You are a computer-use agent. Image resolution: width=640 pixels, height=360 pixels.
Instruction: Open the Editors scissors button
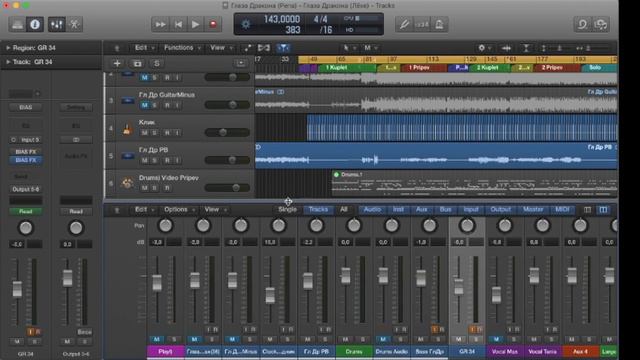(x=74, y=24)
